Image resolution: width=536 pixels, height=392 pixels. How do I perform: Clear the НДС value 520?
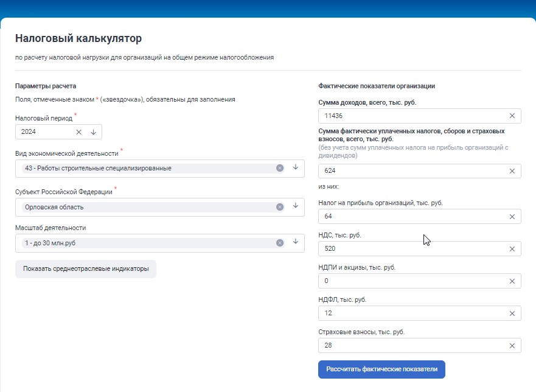pos(512,249)
